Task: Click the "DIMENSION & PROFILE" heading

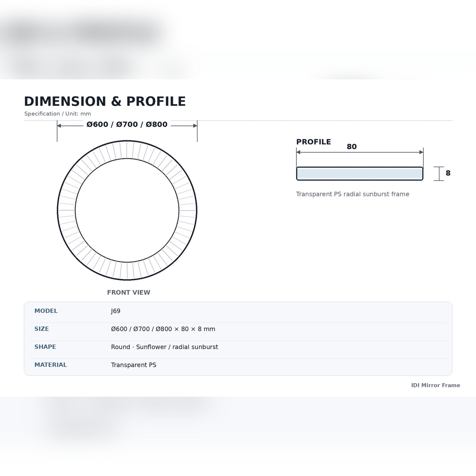Action: click(105, 102)
